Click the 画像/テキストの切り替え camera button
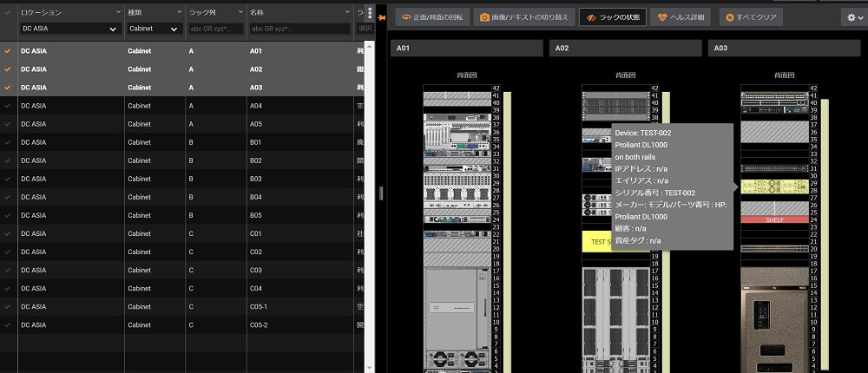Screen dimensions: 868x373 coord(524,16)
